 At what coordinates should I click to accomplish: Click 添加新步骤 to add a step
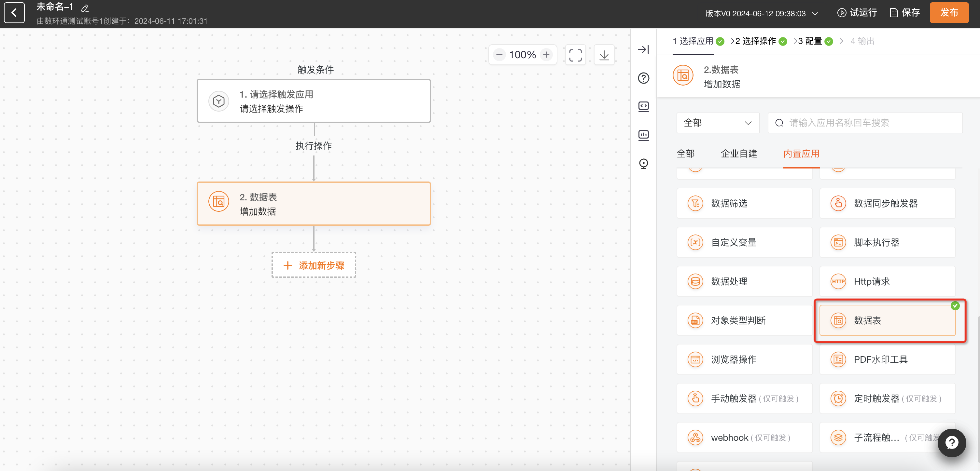tap(314, 265)
